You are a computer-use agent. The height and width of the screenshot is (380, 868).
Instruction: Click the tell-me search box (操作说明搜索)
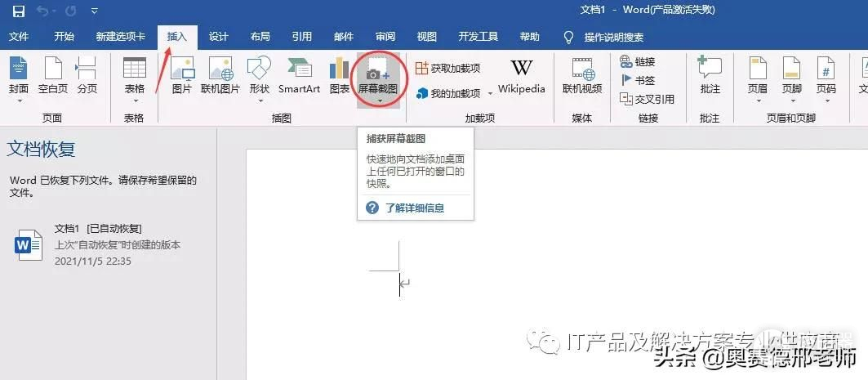pyautogui.click(x=613, y=37)
